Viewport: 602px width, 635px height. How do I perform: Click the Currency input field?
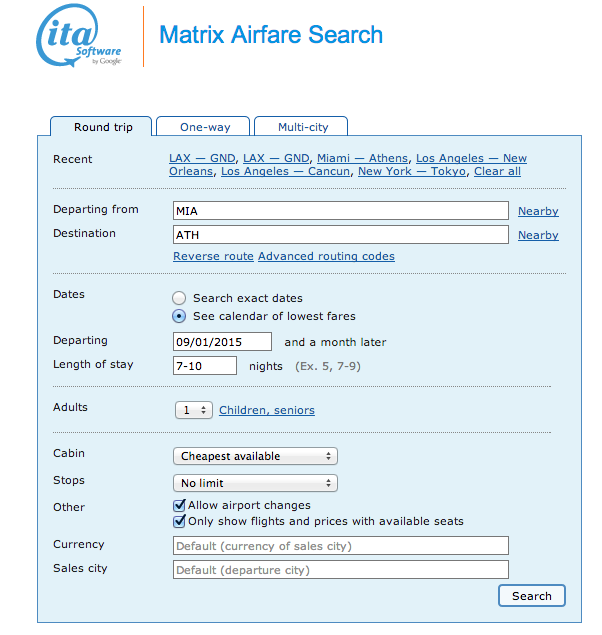pos(340,546)
